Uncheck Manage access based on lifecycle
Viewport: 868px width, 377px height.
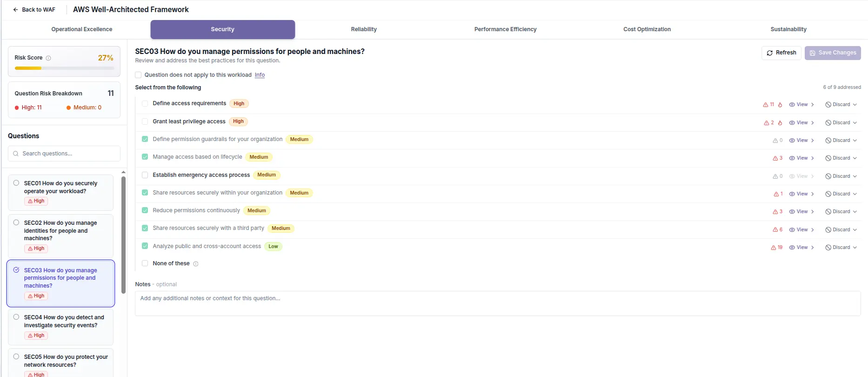pyautogui.click(x=145, y=157)
